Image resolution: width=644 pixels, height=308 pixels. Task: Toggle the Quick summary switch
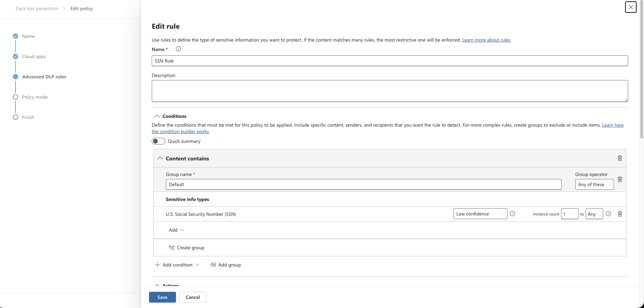coord(158,141)
